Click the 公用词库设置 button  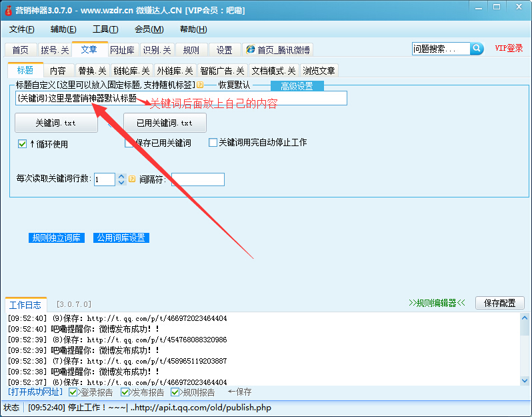tap(121, 238)
